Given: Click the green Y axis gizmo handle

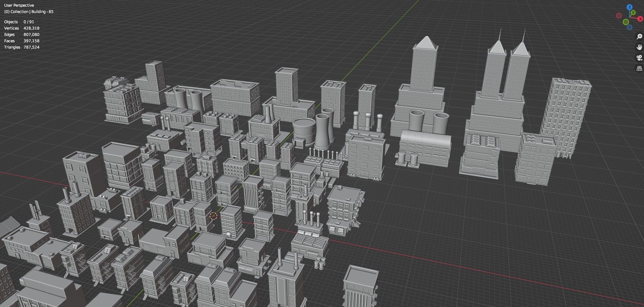Looking at the screenshot, I should pyautogui.click(x=633, y=13).
